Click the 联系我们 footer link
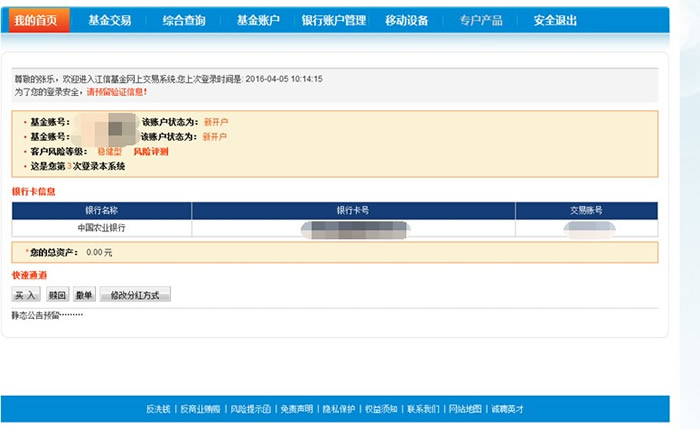Image resolution: width=700 pixels, height=429 pixels. (x=423, y=409)
